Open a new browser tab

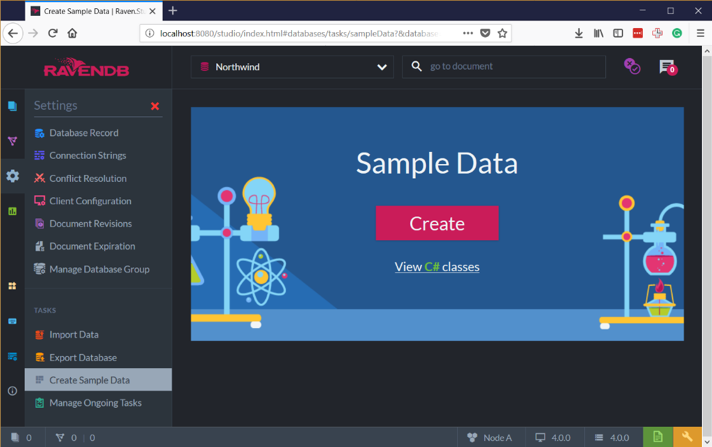[x=173, y=11]
